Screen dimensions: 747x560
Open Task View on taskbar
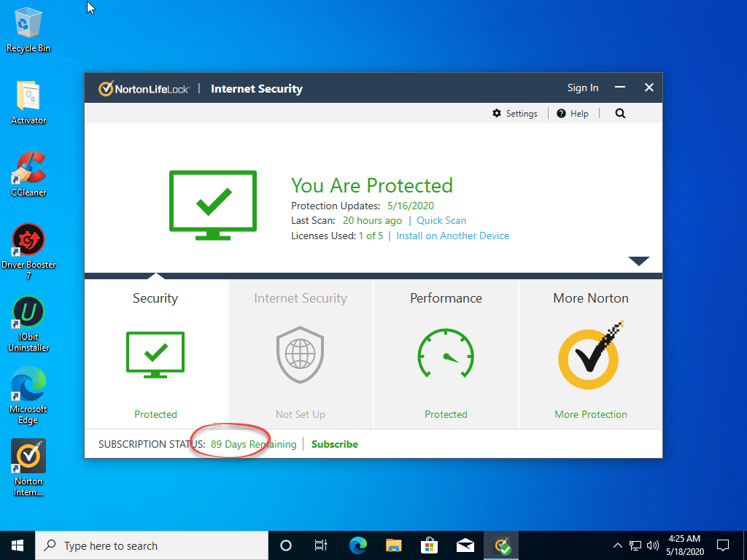pos(321,545)
